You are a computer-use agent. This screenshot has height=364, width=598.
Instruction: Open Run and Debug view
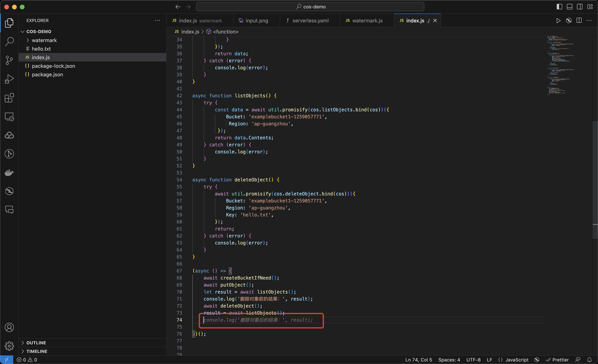coord(9,79)
